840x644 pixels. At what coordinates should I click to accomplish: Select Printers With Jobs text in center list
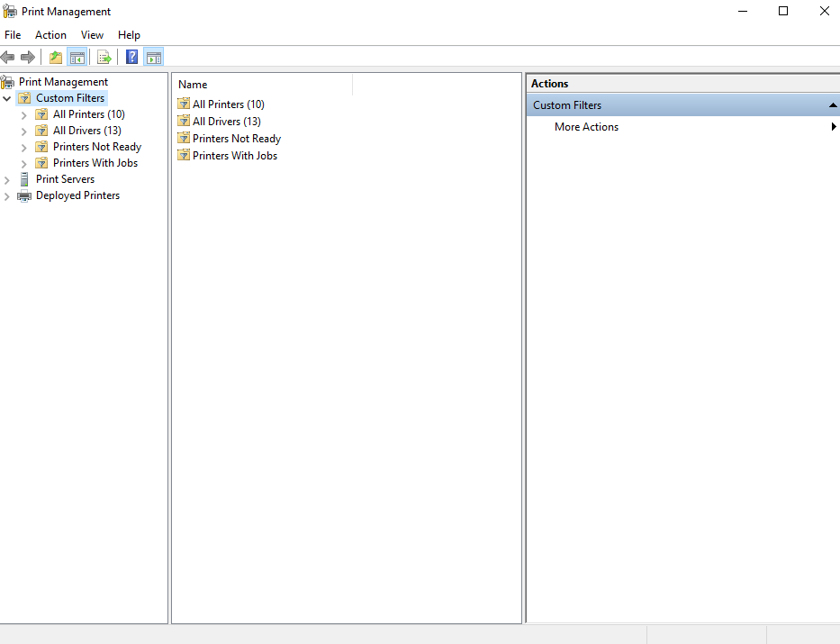(235, 156)
